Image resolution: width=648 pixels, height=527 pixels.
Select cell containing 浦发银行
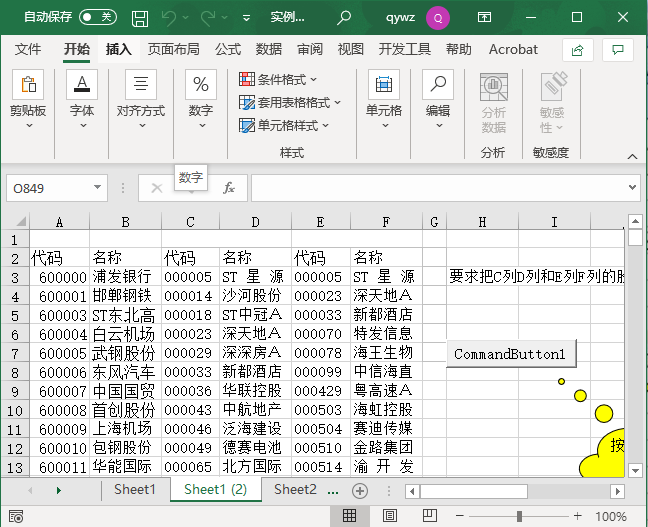(x=125, y=277)
